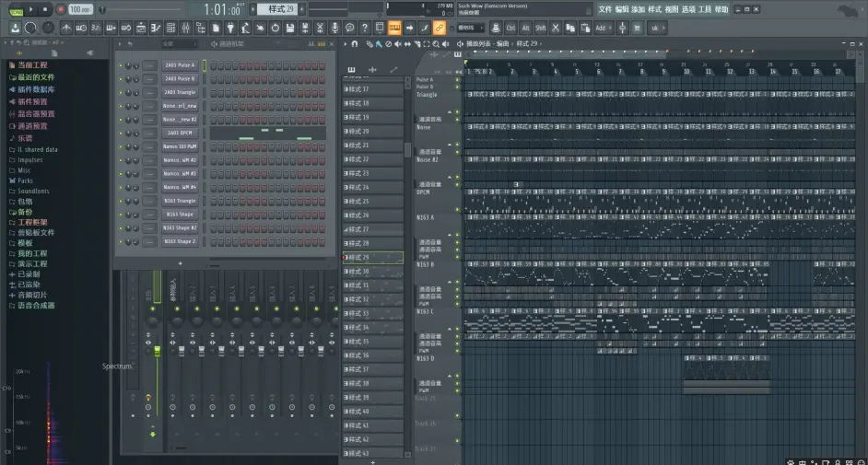Image resolution: width=868 pixels, height=465 pixels.
Task: Open the mixer with the faders icon
Action: pos(186,28)
